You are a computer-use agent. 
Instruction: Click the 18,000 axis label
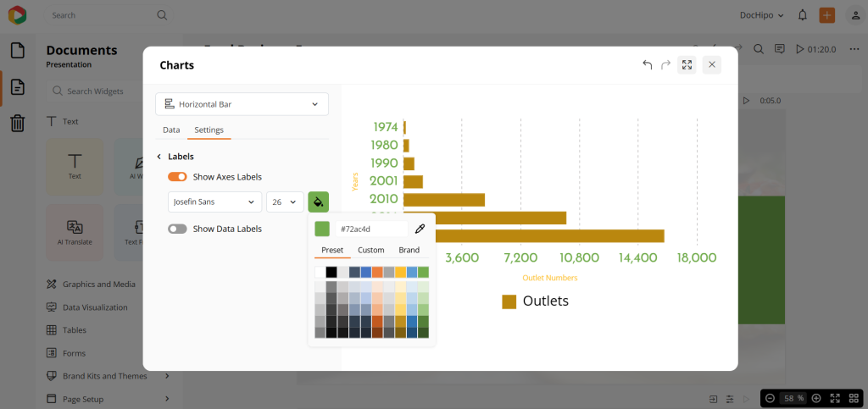697,257
